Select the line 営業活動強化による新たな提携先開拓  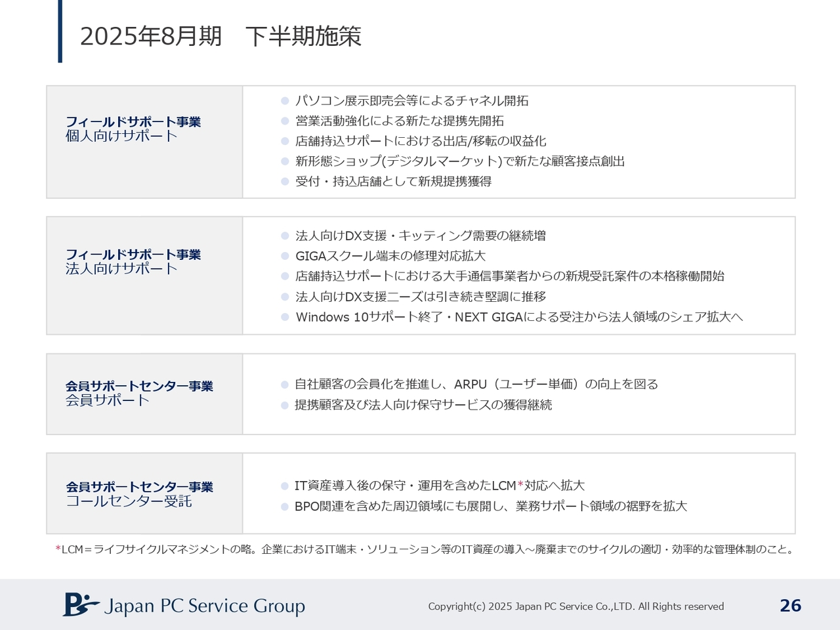[x=400, y=121]
